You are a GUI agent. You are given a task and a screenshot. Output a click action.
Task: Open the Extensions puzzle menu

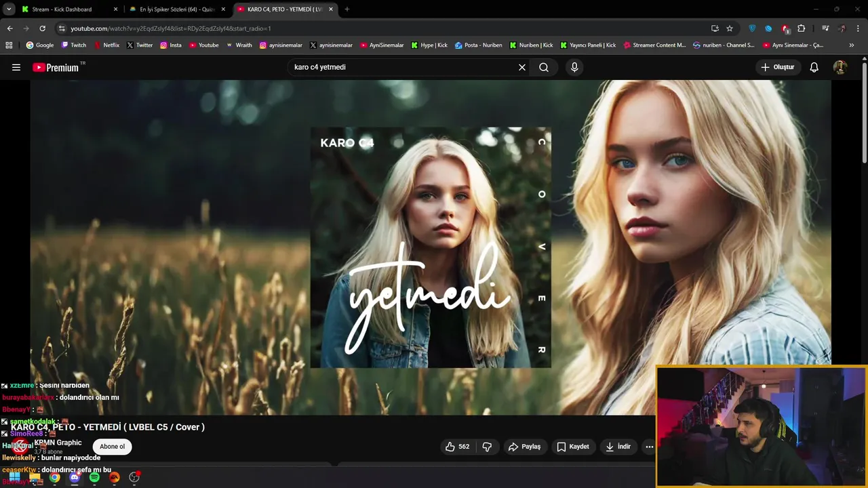(x=802, y=28)
